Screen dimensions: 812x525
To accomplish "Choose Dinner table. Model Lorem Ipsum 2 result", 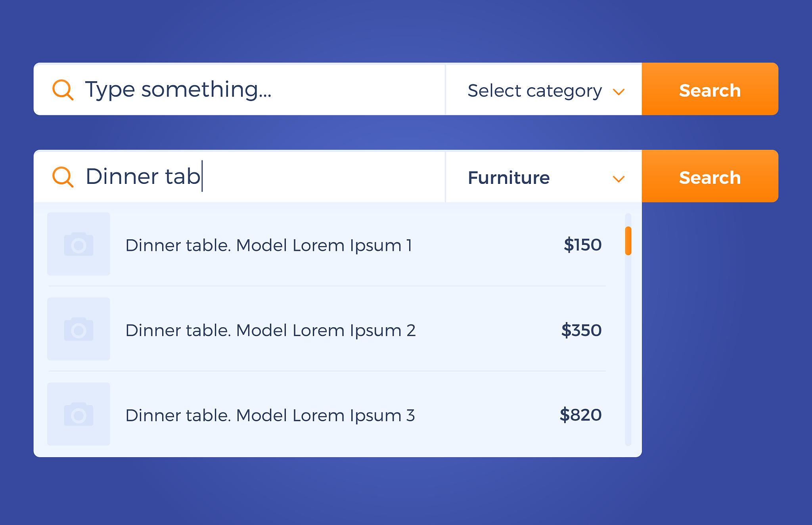I will pyautogui.click(x=270, y=330).
